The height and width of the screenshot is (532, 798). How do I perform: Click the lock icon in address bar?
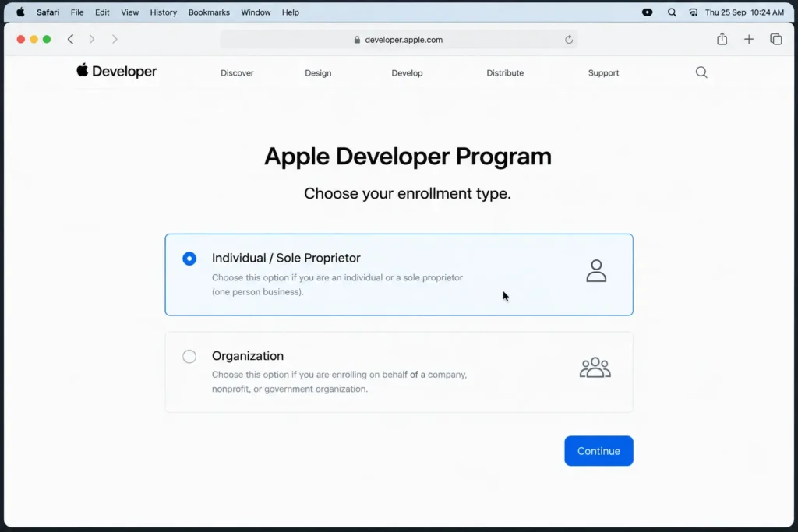357,40
